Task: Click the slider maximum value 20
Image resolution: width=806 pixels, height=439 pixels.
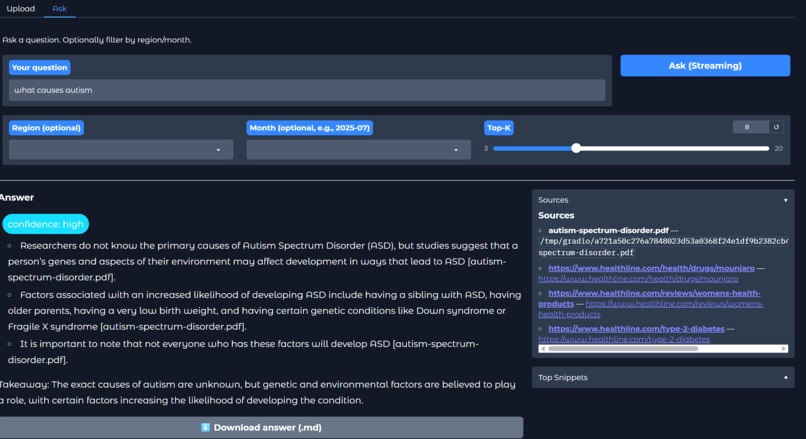Action: click(778, 149)
